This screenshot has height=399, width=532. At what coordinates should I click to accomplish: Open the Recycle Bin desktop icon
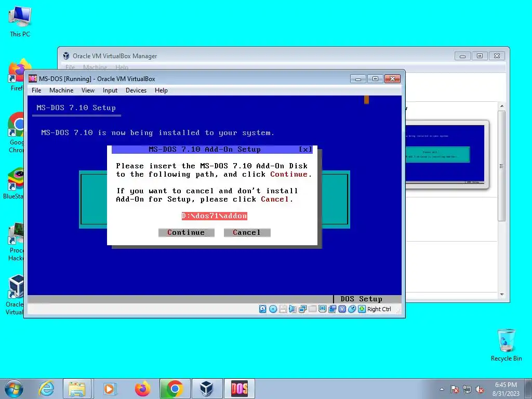(x=506, y=345)
